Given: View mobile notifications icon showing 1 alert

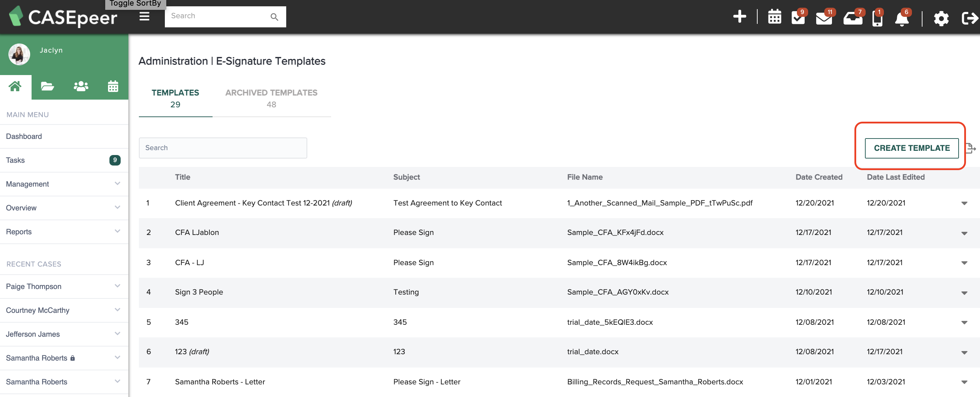Looking at the screenshot, I should (x=877, y=18).
